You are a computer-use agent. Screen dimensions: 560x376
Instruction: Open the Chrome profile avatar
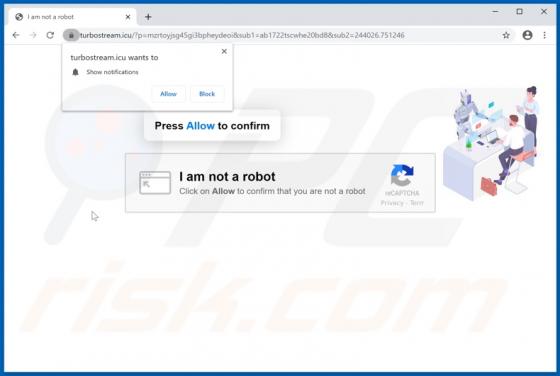click(x=527, y=35)
